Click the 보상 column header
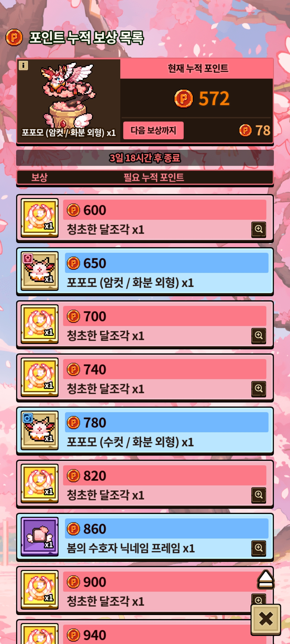The width and height of the screenshot is (290, 644). tap(39, 177)
